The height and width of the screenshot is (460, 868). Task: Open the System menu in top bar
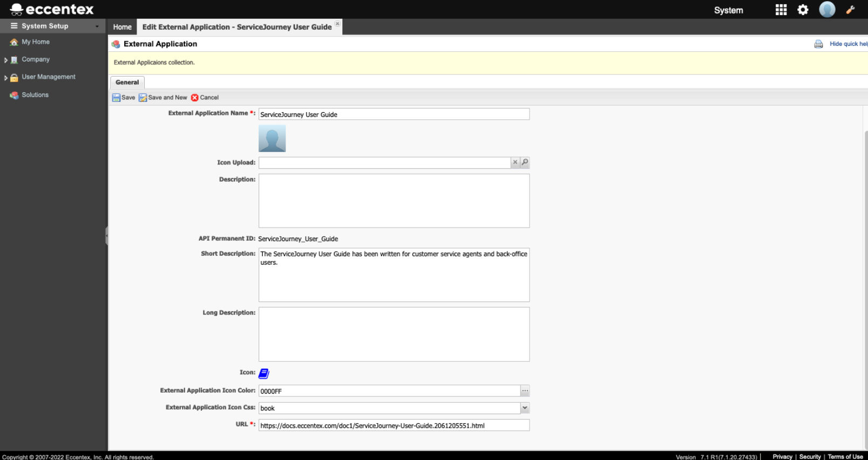point(729,10)
